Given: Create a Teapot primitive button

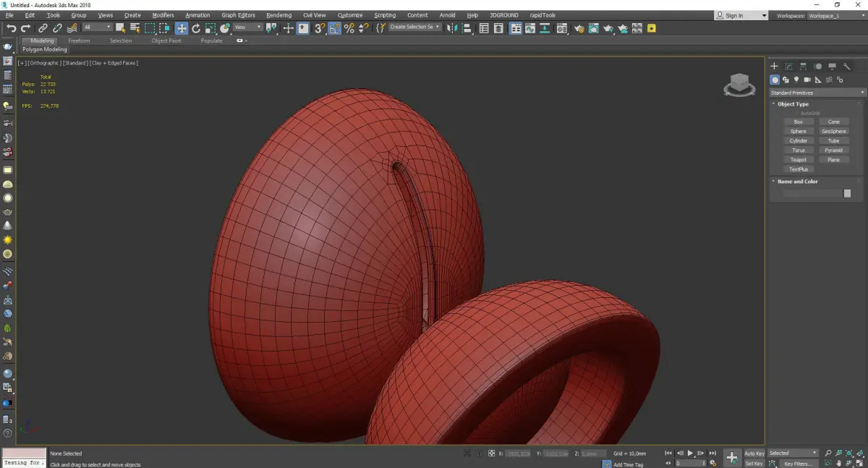Looking at the screenshot, I should coord(798,160).
